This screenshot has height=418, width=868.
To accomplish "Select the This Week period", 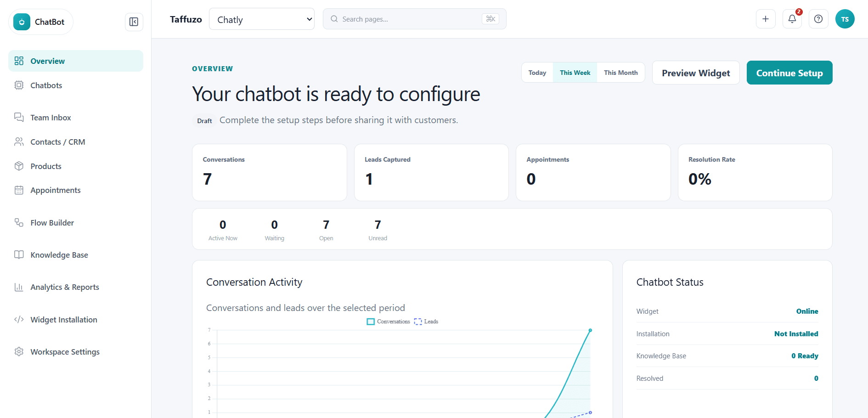I will [575, 73].
